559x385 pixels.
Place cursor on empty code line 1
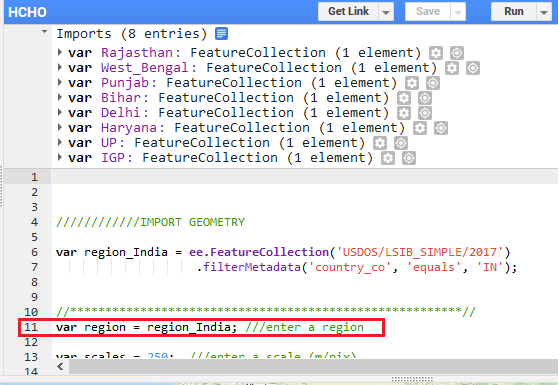(304, 177)
